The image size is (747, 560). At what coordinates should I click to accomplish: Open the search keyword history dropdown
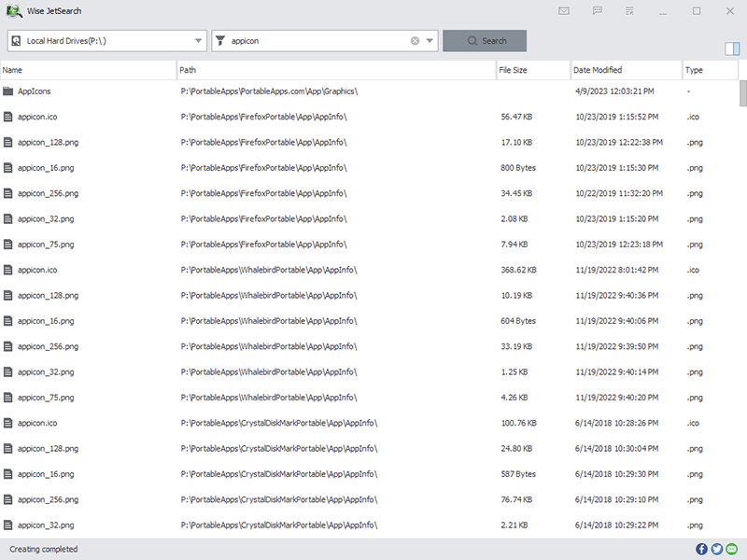(x=430, y=41)
